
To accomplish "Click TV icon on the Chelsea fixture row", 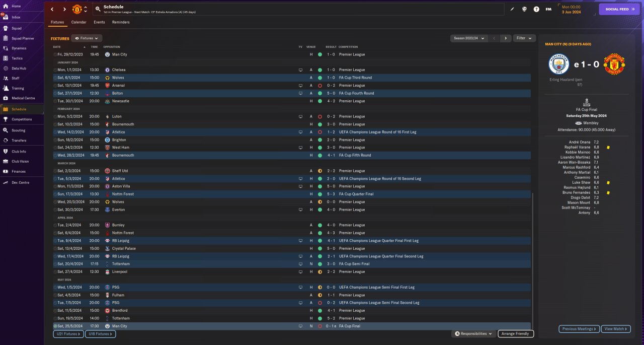I will pyautogui.click(x=300, y=70).
